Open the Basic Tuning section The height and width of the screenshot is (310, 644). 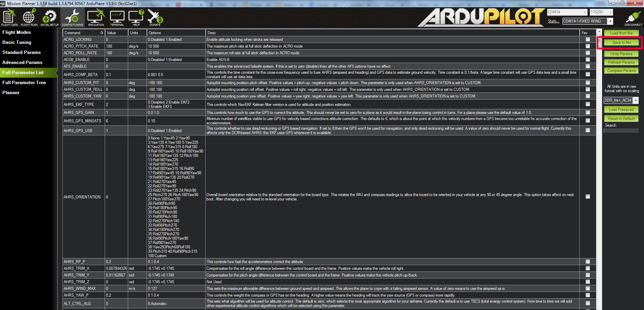[17, 42]
